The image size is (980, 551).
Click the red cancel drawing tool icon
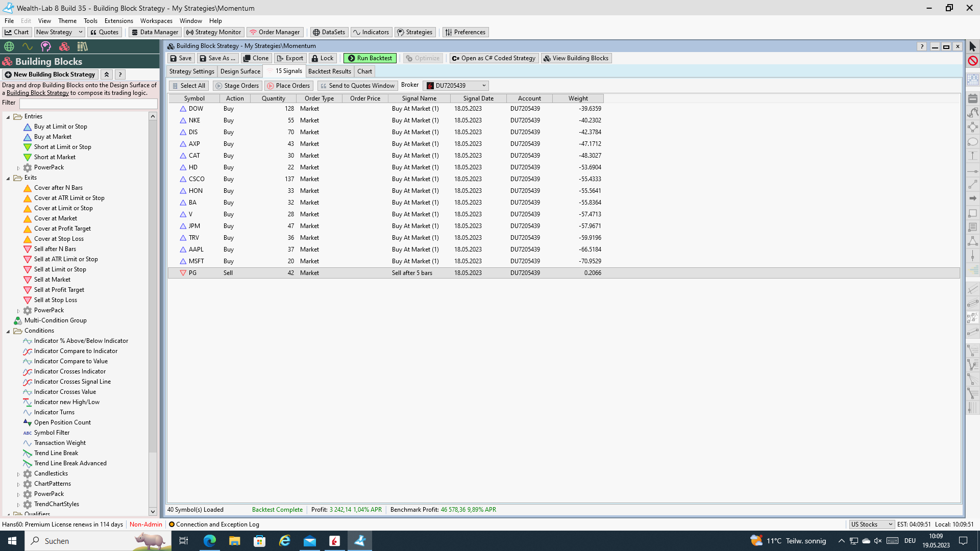(973, 61)
